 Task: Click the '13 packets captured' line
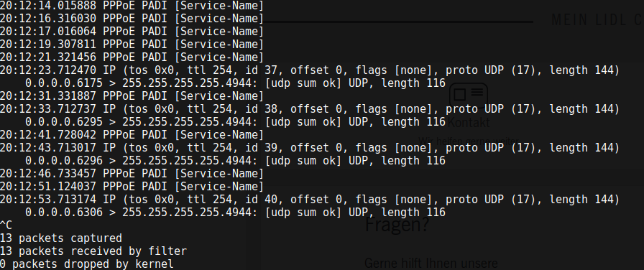pos(61,238)
